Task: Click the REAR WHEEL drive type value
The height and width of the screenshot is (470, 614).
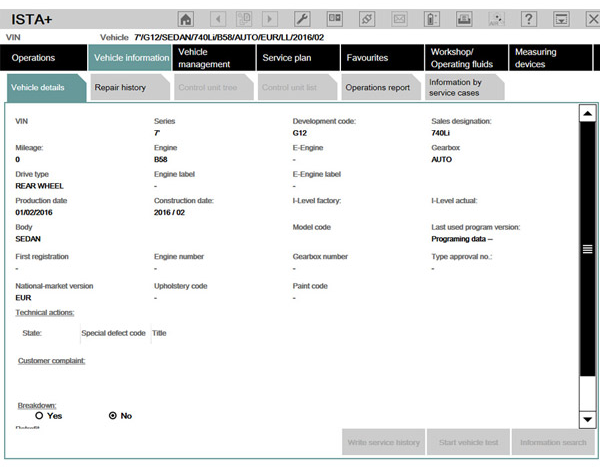Action: coord(39,186)
